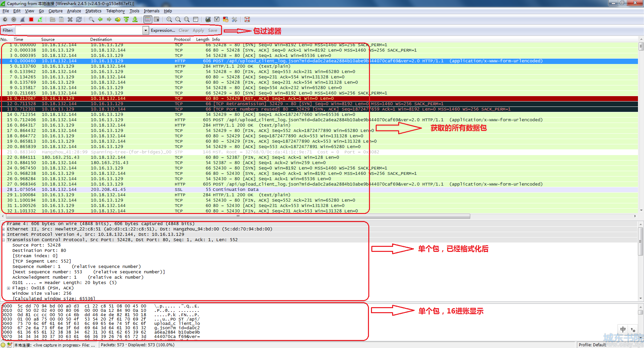
Task: Click the packet list vertical scrollbar thumb
Action: click(x=641, y=46)
